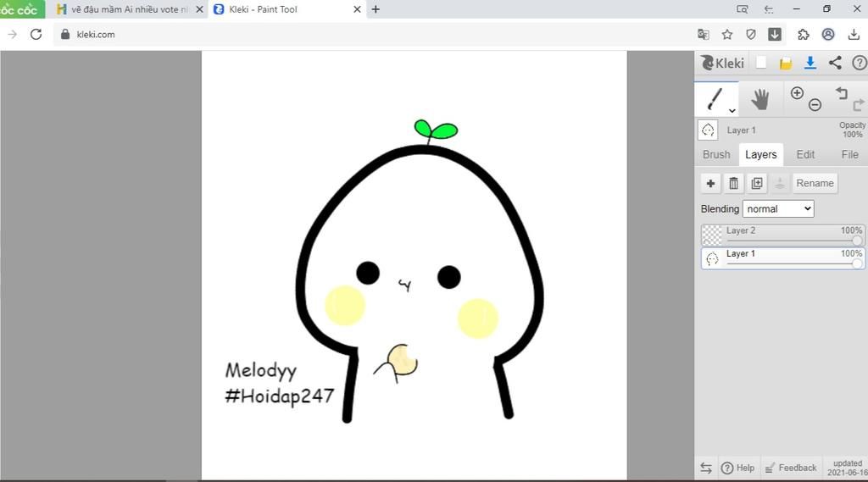Flip the toolbar side with arrows icon
The height and width of the screenshot is (482, 868).
[x=706, y=468]
